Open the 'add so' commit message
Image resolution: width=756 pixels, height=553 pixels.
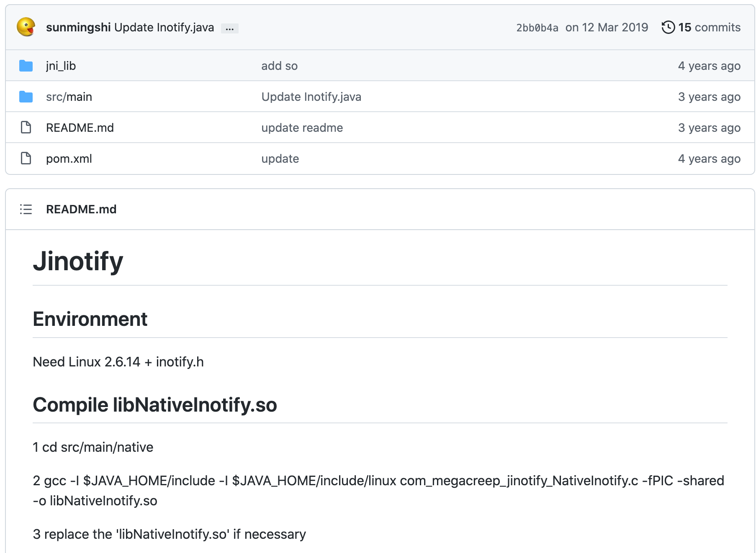279,66
